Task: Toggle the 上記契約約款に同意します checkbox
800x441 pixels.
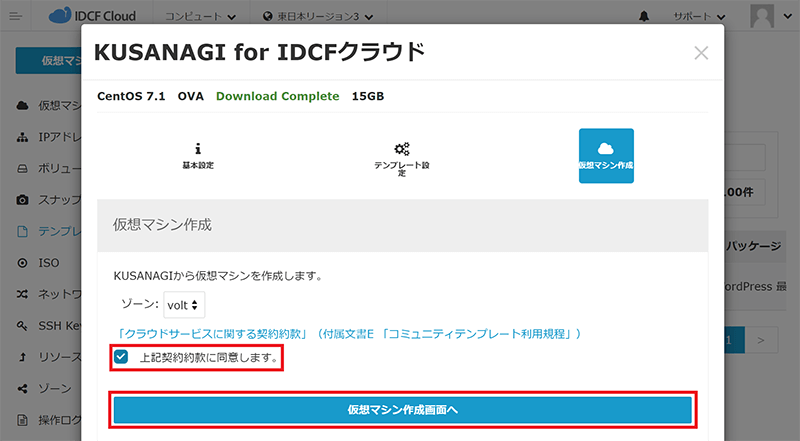Action: pos(121,356)
